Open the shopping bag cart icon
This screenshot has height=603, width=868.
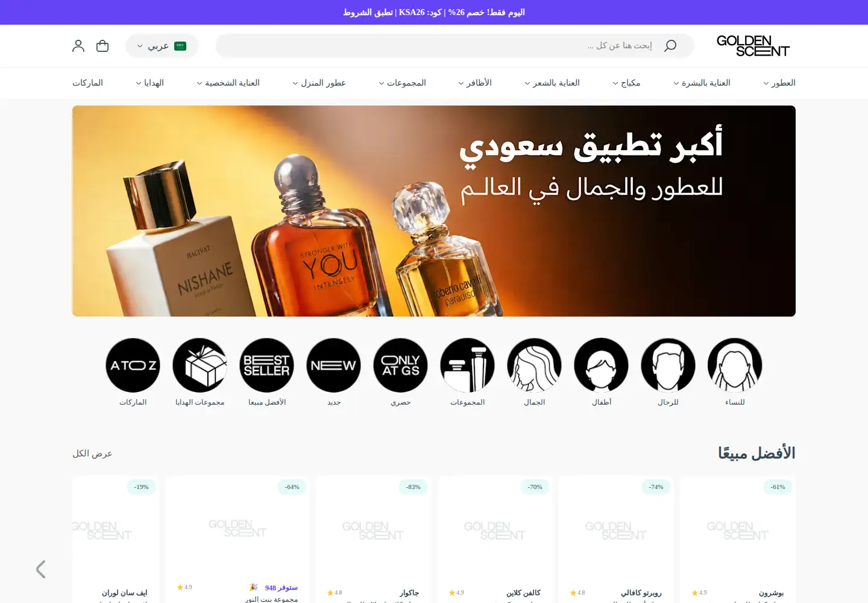click(x=102, y=46)
